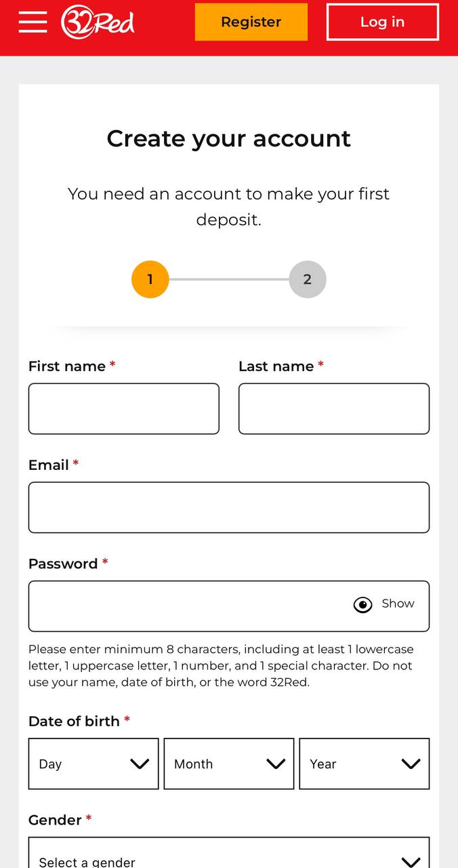Open the hamburger menu icon
Screen dimensions: 458x868
pyautogui.click(x=33, y=22)
